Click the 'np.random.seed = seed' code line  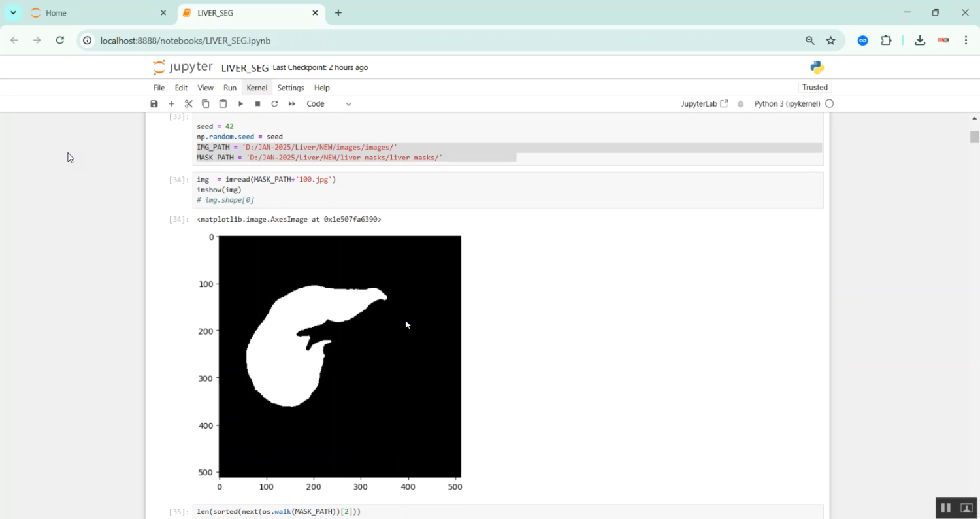click(240, 137)
